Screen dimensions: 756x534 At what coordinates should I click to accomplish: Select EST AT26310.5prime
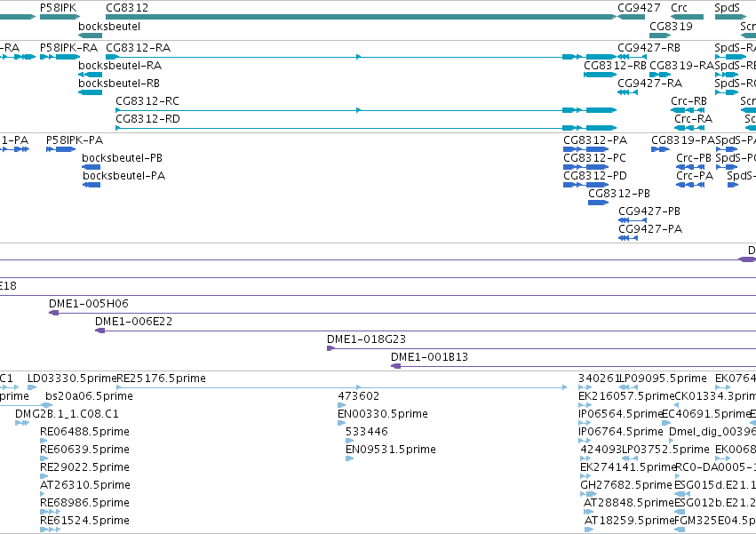pos(43,494)
